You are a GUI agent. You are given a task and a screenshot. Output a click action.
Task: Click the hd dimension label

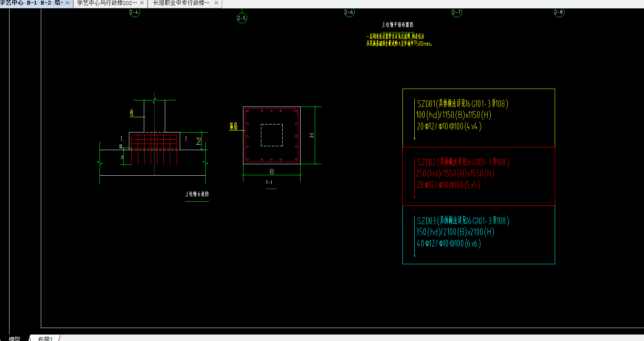point(199,141)
